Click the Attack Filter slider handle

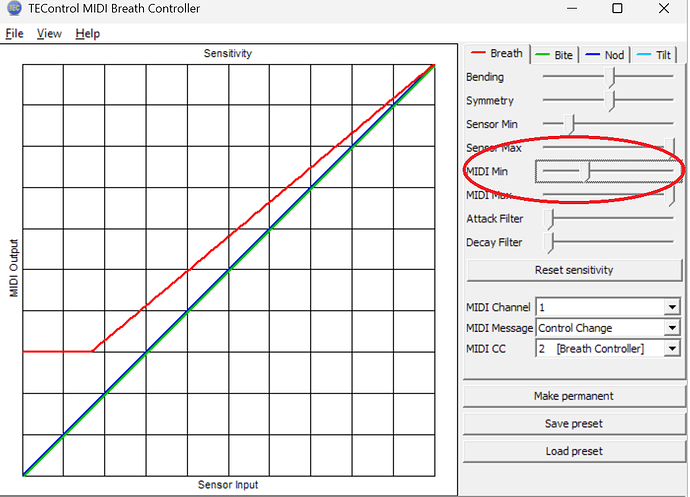548,219
